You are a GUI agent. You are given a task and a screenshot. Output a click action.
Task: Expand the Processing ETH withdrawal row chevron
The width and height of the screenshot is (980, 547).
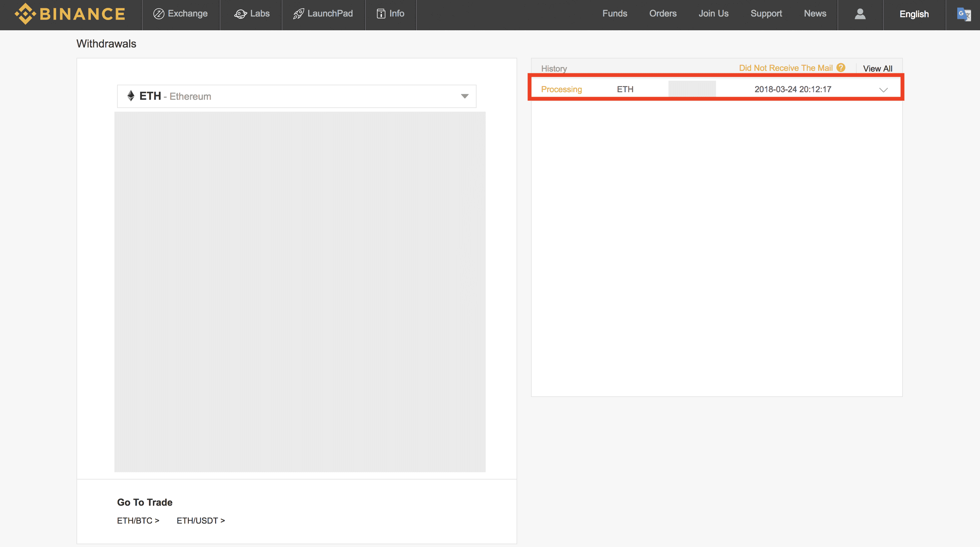coord(883,90)
